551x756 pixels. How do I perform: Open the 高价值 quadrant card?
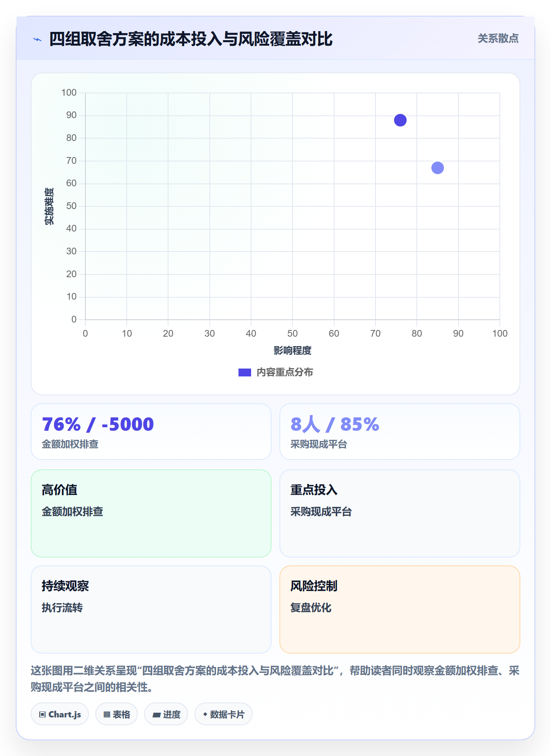(x=151, y=513)
